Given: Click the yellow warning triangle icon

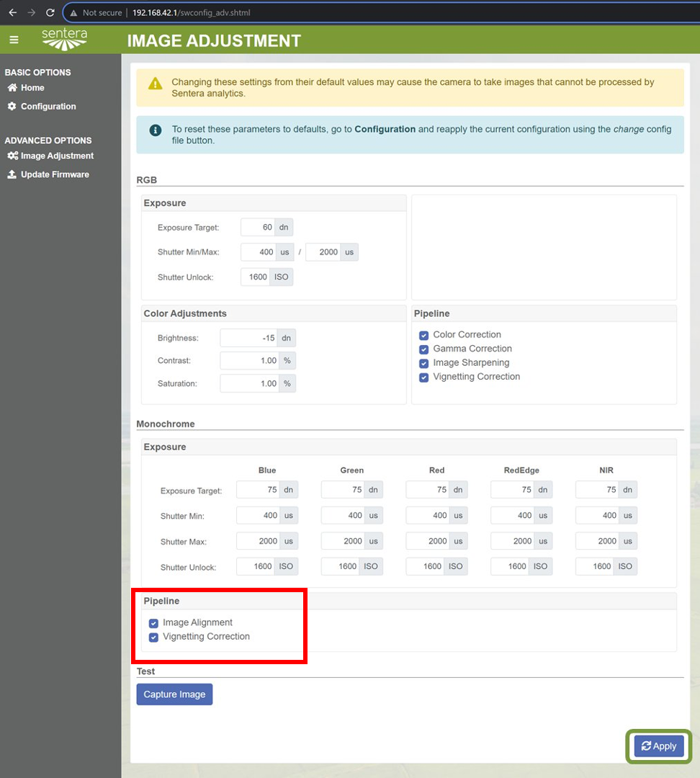Looking at the screenshot, I should pyautogui.click(x=155, y=84).
